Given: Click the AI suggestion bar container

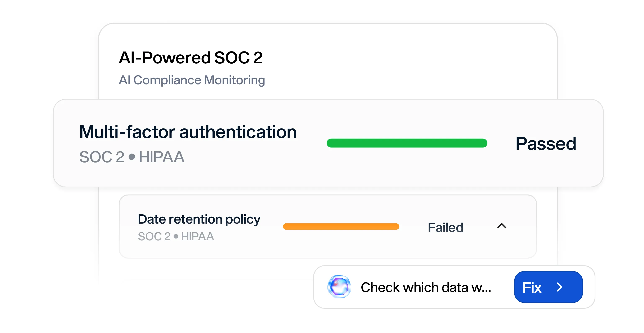Looking at the screenshot, I should (454, 287).
